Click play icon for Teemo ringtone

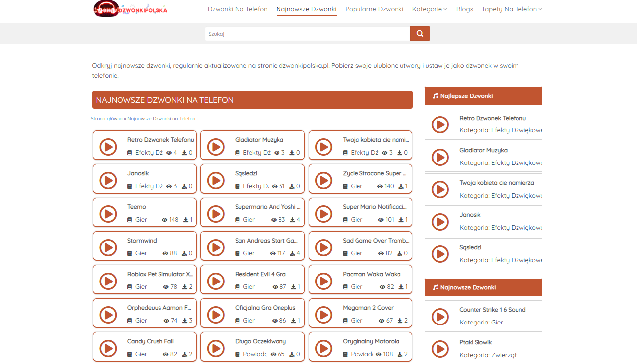tap(108, 213)
